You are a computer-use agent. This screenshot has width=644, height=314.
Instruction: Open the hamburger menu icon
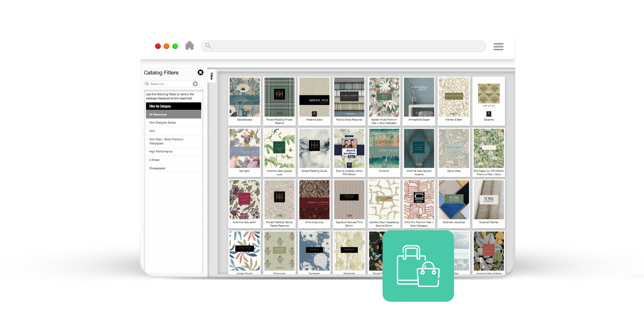(x=498, y=47)
